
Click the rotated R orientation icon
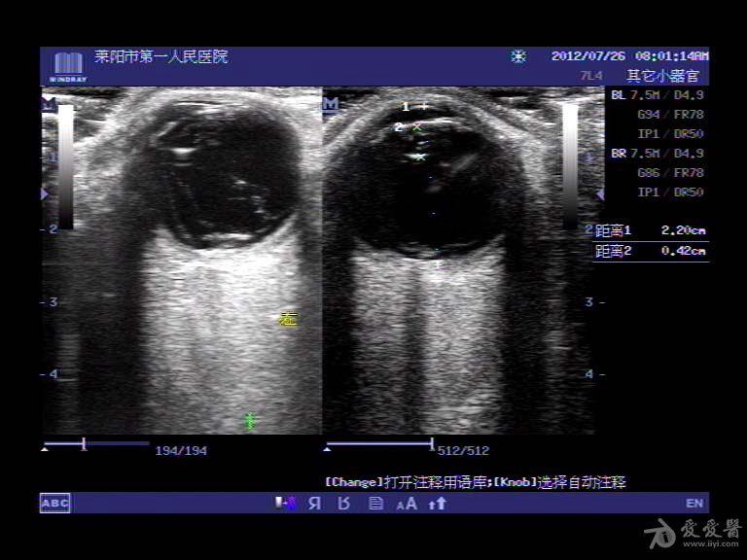pos(343,503)
